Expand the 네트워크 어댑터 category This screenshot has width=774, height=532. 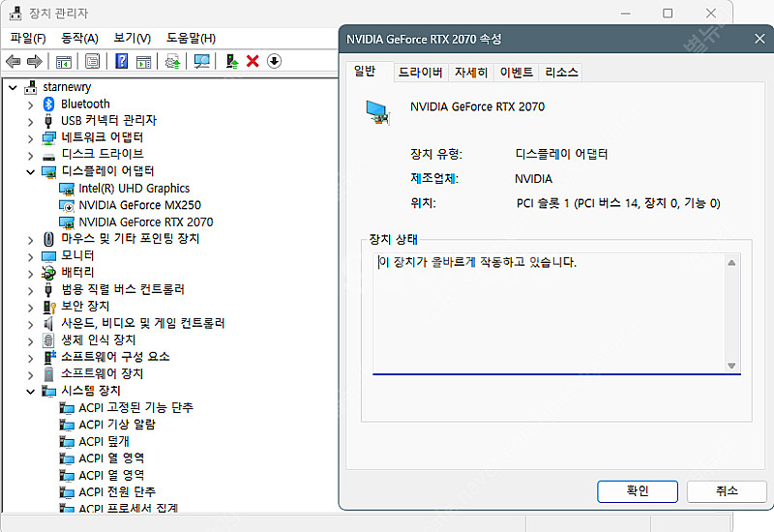31,138
